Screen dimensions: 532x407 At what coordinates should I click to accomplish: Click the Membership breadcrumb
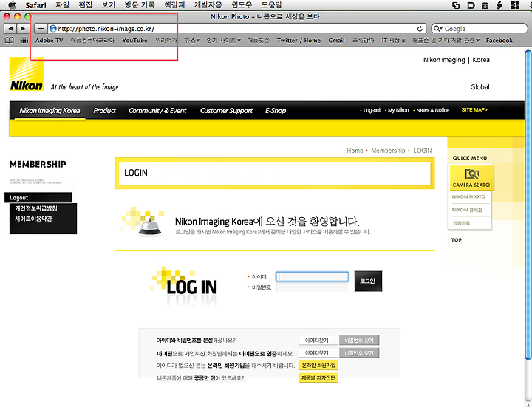388,151
